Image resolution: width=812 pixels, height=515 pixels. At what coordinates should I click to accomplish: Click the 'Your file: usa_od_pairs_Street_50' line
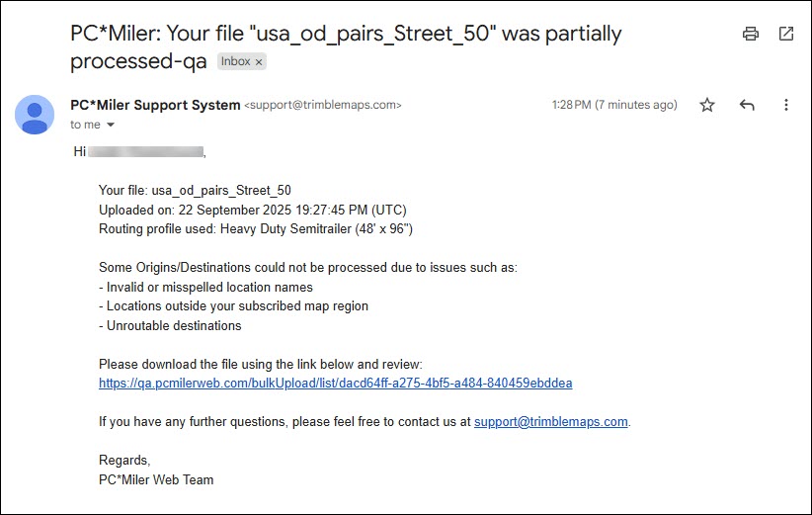(195, 191)
